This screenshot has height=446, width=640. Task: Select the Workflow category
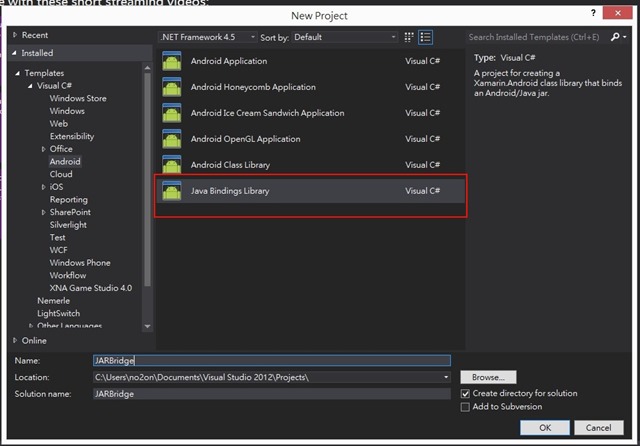(68, 275)
